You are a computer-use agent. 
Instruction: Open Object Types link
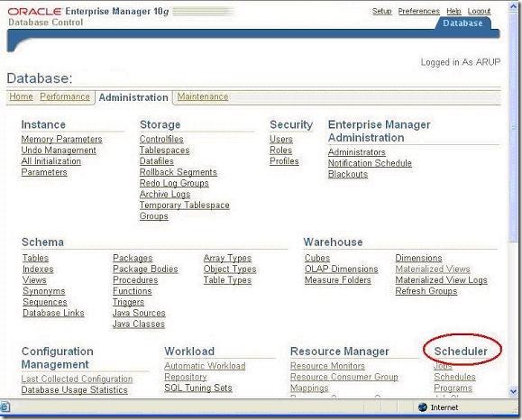click(230, 269)
